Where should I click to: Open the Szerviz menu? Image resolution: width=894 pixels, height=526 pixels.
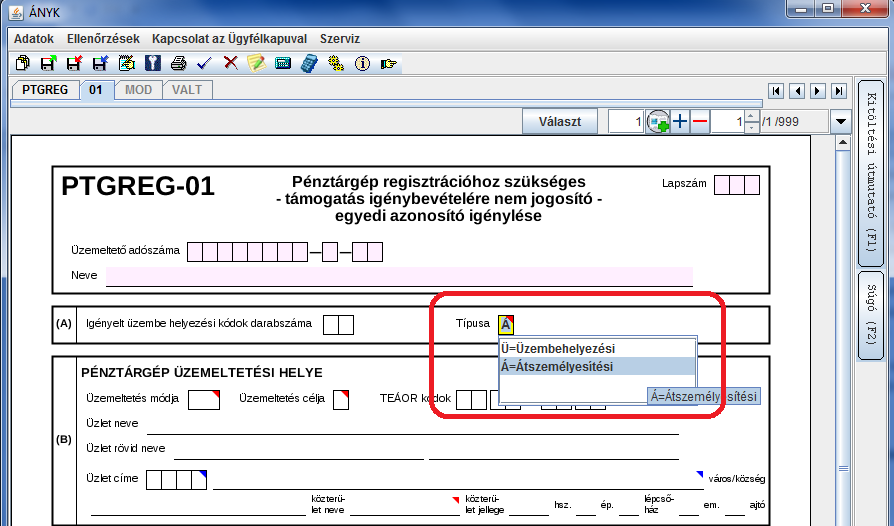point(340,39)
